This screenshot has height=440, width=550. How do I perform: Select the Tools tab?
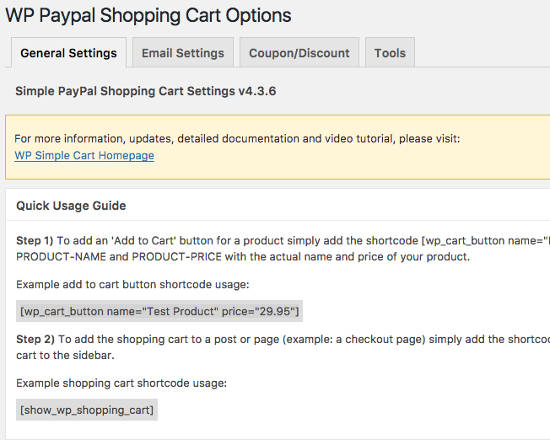click(x=390, y=53)
